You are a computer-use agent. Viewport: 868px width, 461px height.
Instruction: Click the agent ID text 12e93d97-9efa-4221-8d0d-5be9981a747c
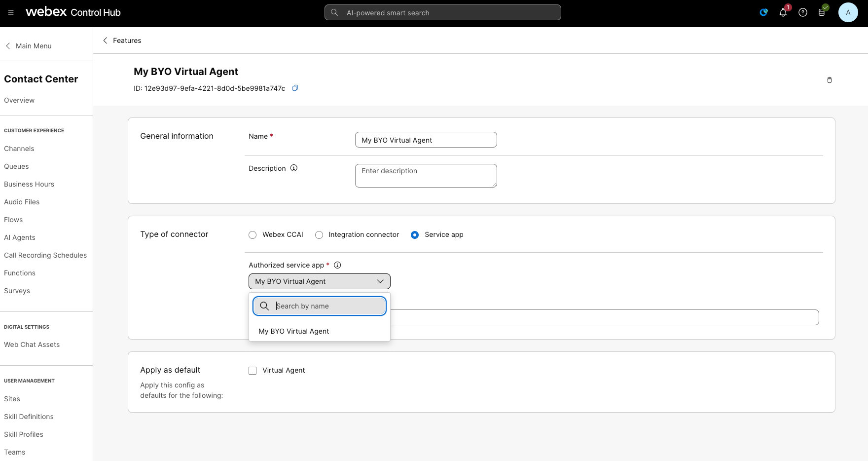click(x=215, y=88)
